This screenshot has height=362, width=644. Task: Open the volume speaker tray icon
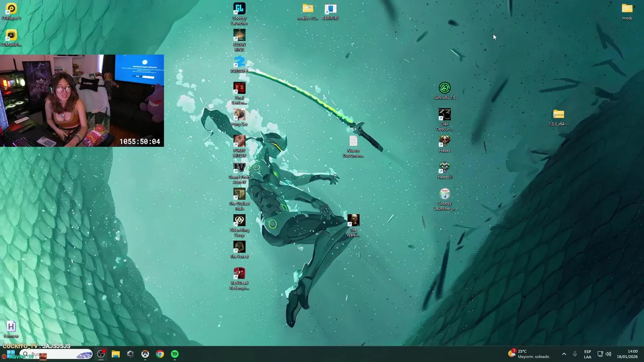coord(609,354)
